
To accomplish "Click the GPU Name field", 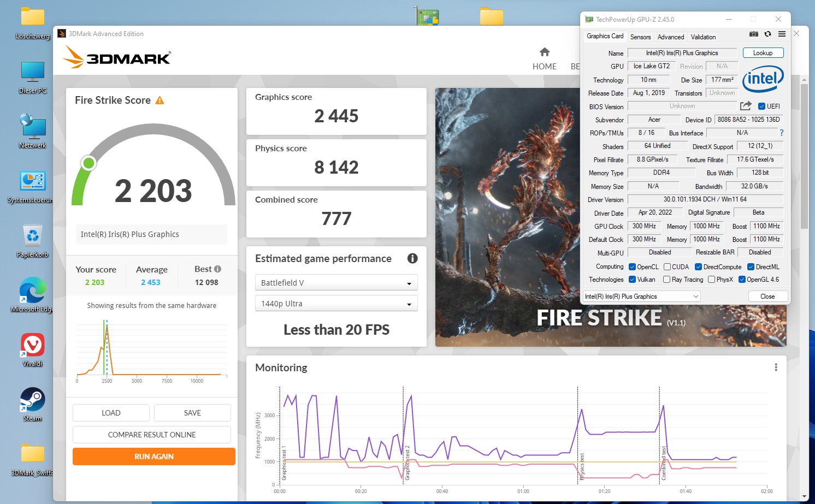I will click(682, 53).
